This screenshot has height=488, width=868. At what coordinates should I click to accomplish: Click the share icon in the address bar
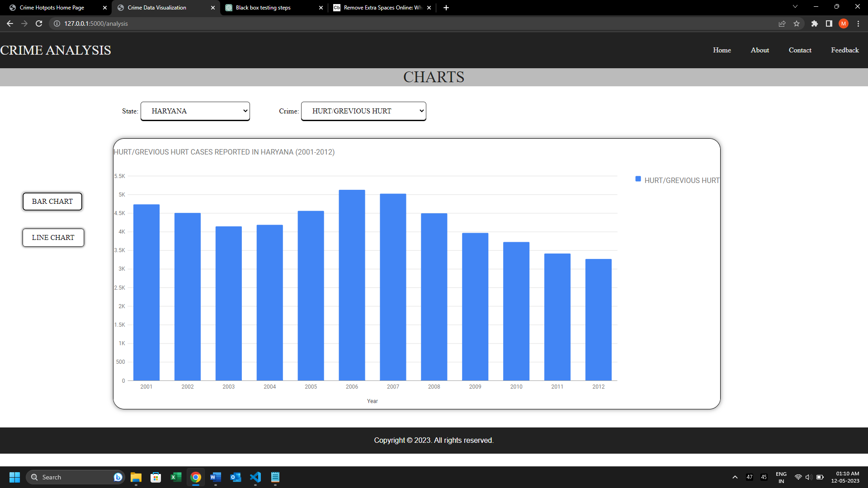[x=782, y=23]
